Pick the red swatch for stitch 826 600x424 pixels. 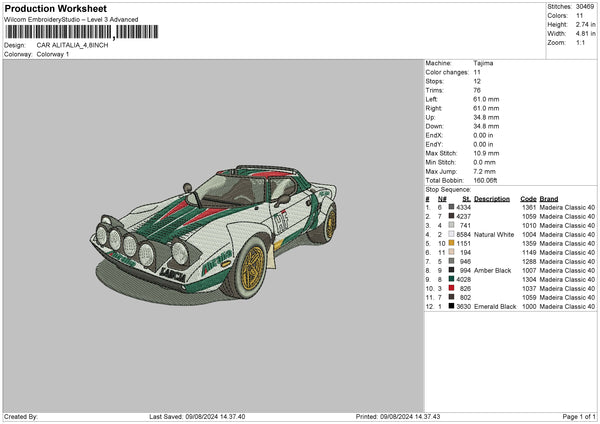pos(452,288)
